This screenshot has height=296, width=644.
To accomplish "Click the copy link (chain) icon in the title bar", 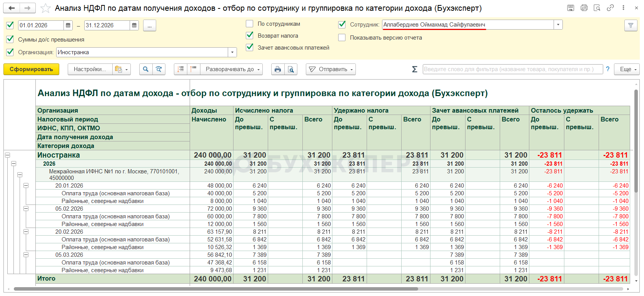I will [610, 8].
